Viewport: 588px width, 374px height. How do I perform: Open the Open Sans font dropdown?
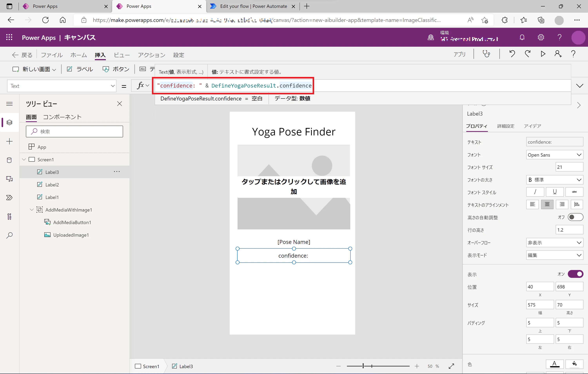click(554, 155)
